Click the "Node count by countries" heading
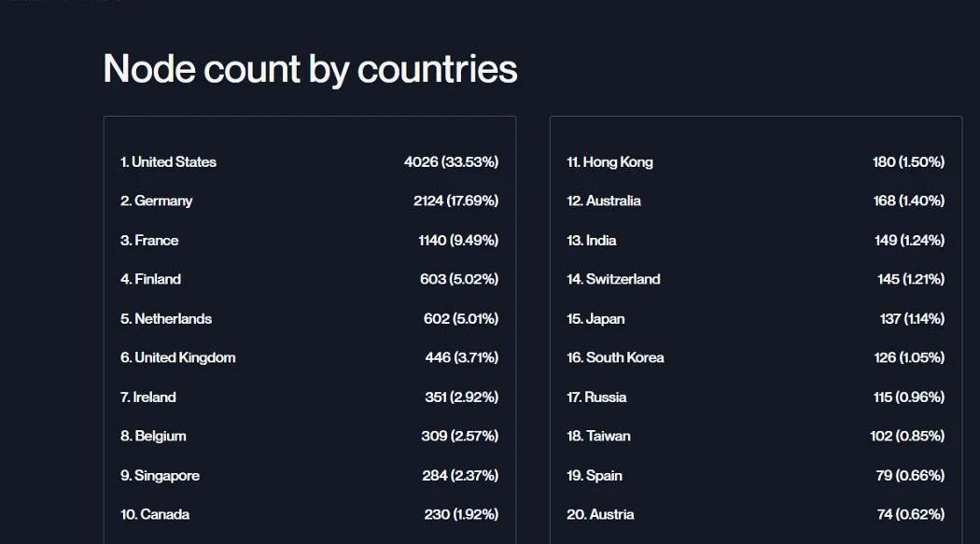This screenshot has height=544, width=980. pos(310,69)
